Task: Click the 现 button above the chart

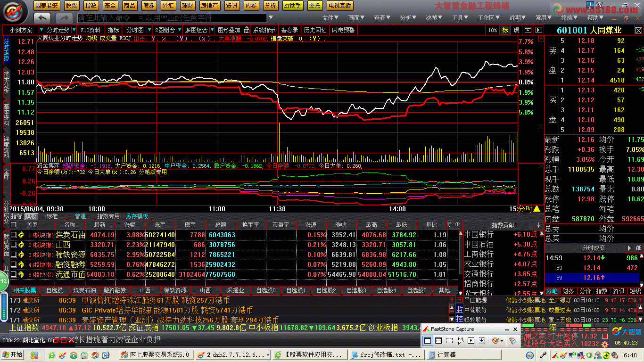Action: tap(516, 30)
